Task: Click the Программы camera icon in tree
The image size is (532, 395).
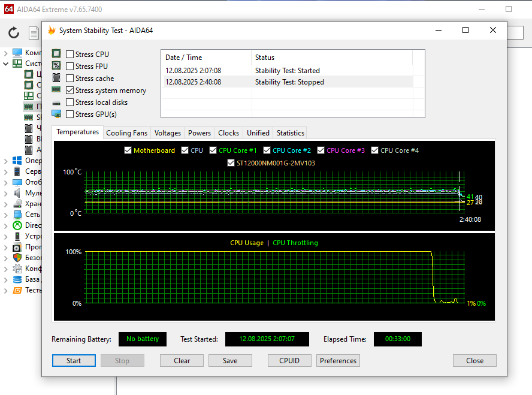Action: pos(17,247)
